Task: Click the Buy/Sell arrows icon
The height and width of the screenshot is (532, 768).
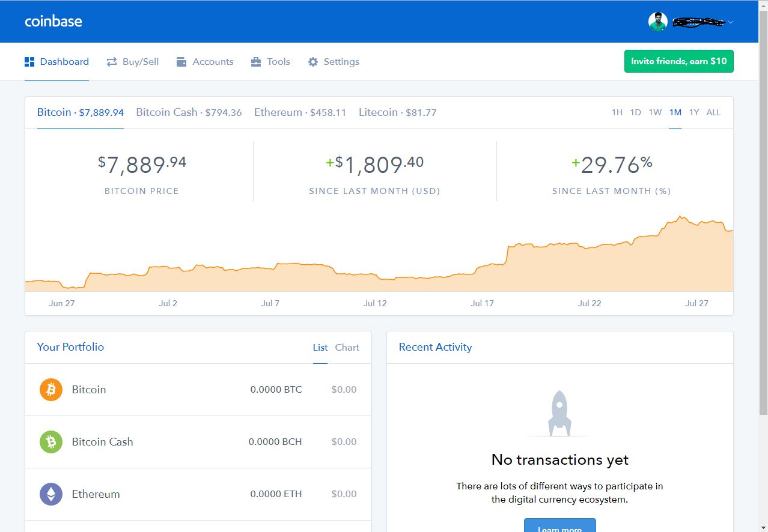Action: pyautogui.click(x=112, y=62)
